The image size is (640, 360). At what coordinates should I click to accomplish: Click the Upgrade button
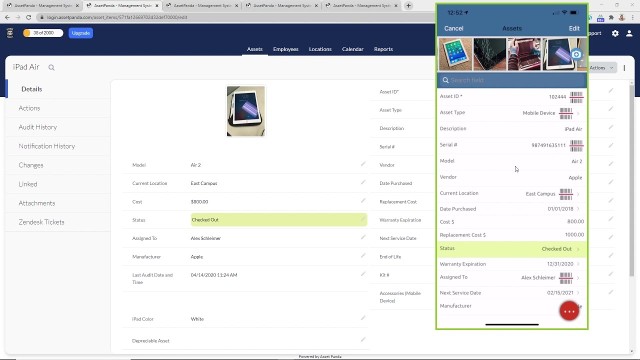(x=81, y=33)
